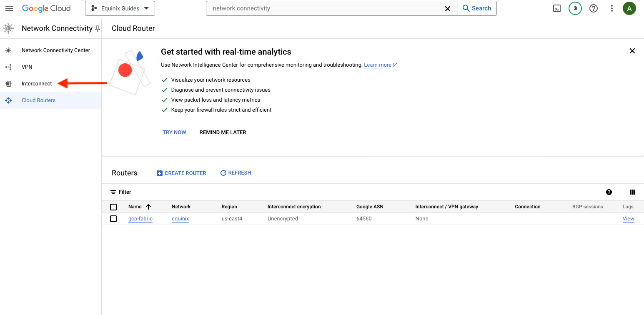Click the Network Connectivity product icon
Image resolution: width=644 pixels, height=315 pixels.
pyautogui.click(x=8, y=28)
